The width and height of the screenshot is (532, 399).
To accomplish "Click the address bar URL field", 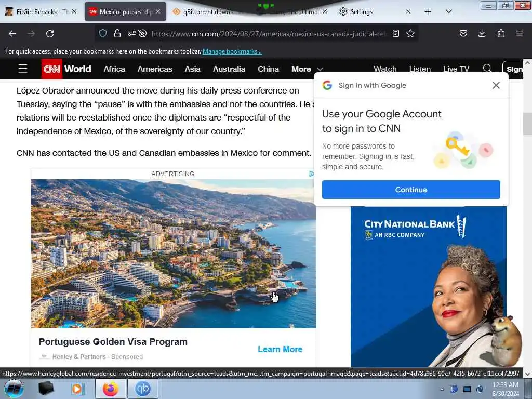I will pos(268,34).
